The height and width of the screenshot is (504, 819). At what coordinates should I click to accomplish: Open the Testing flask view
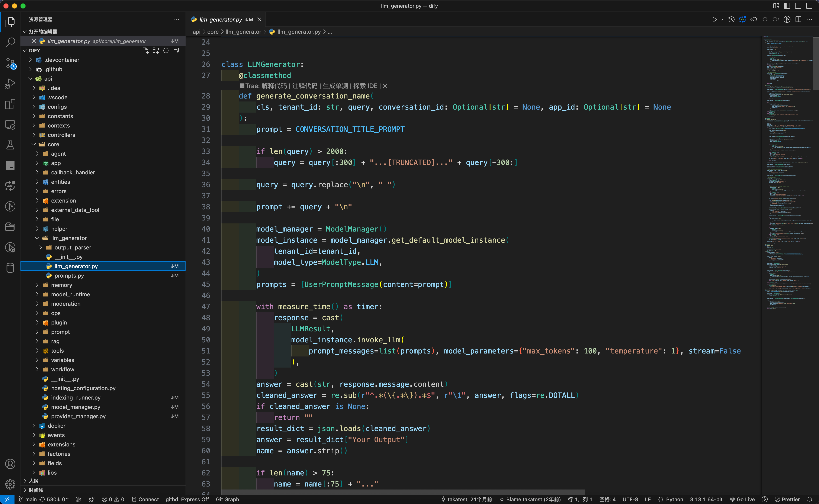10,145
